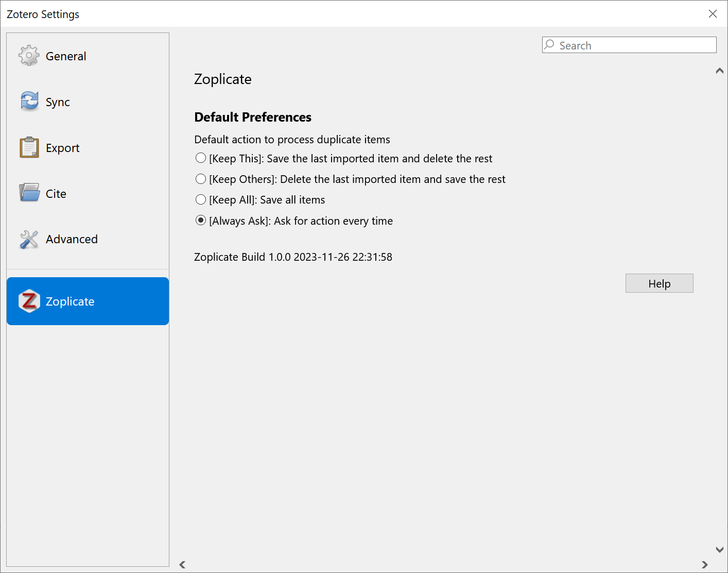
Task: Close the settings window with the X
Action: tap(713, 14)
